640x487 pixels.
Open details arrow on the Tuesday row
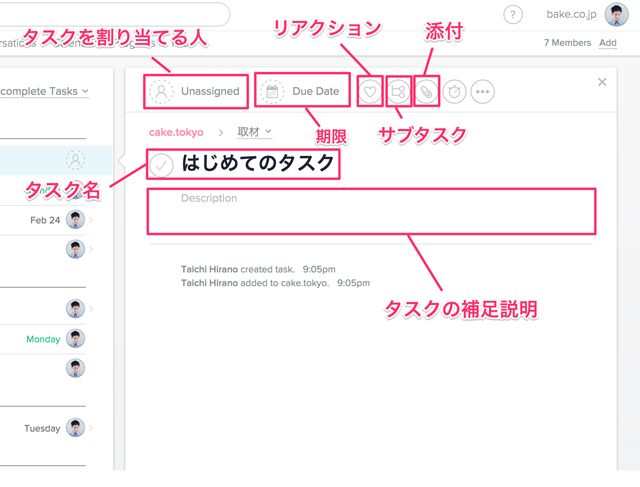(91, 427)
